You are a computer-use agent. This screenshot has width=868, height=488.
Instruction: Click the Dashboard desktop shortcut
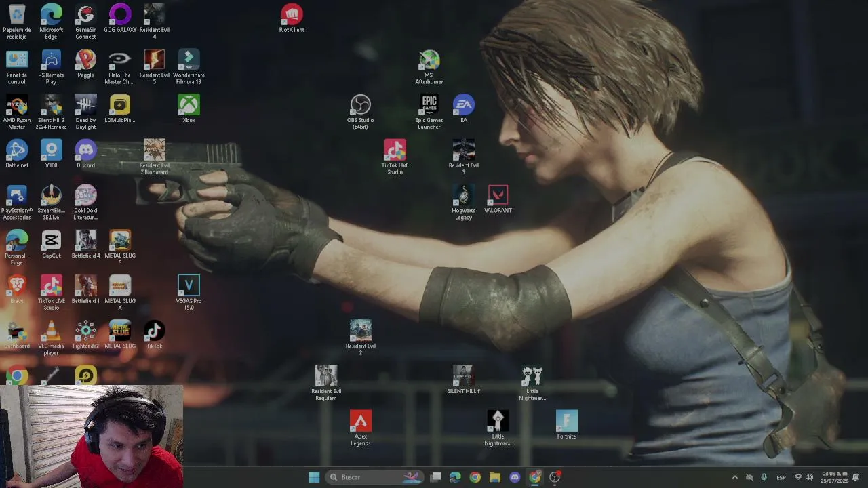[x=17, y=335]
